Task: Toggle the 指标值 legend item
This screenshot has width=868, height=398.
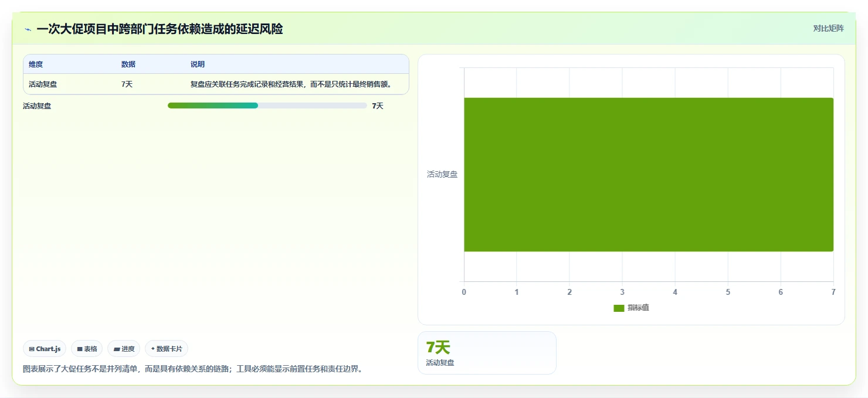Action: pos(631,308)
